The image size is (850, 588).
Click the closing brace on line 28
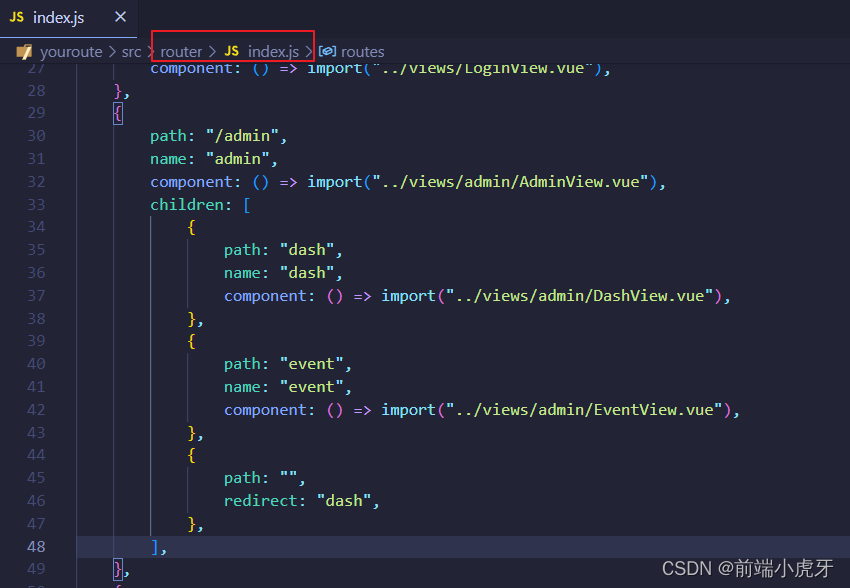pos(118,91)
